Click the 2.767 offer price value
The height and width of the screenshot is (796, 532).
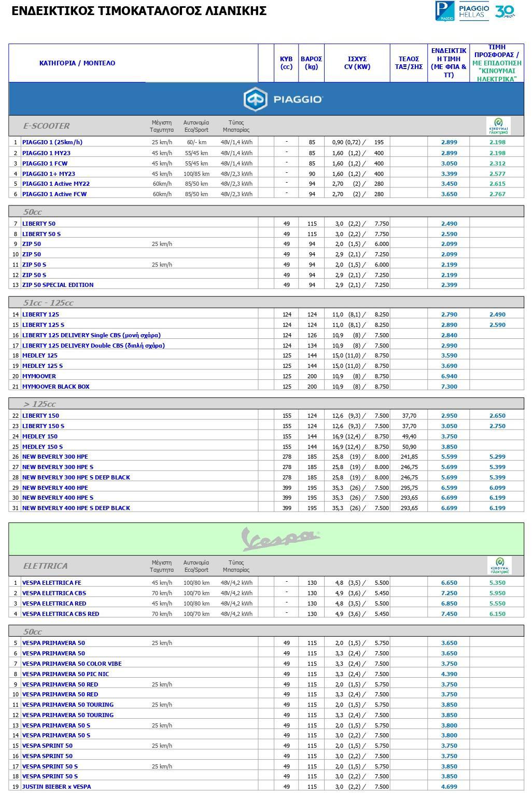pyautogui.click(x=497, y=194)
